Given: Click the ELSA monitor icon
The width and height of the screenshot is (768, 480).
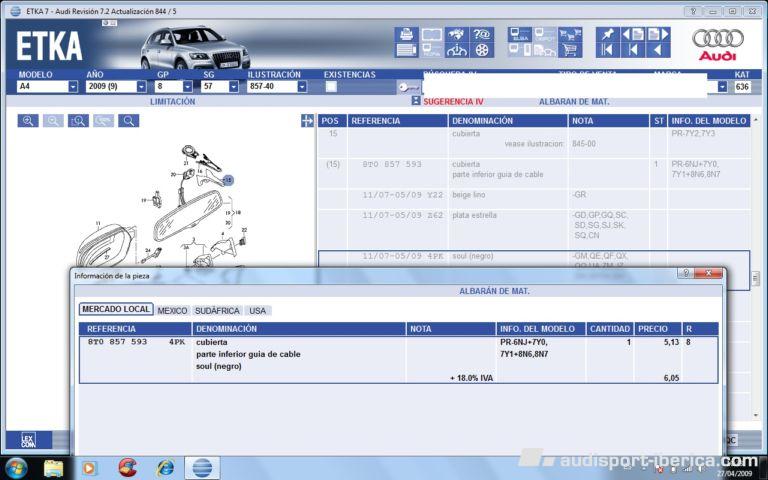Looking at the screenshot, I should pyautogui.click(x=520, y=34).
